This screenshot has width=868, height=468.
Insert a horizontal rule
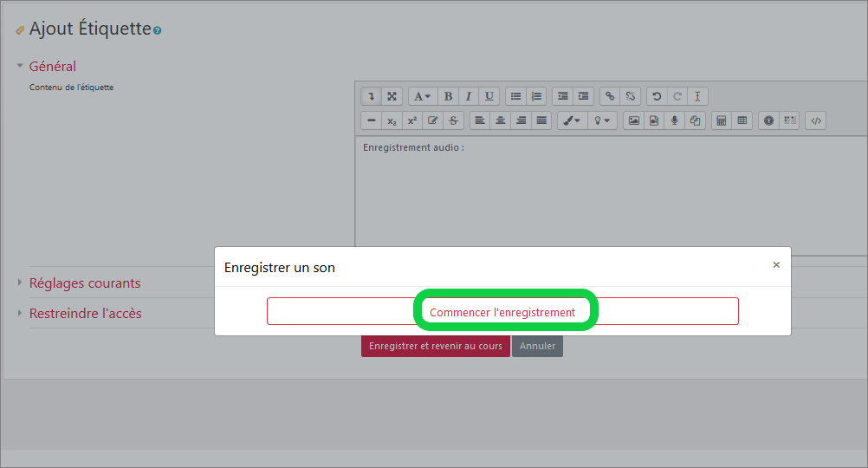click(x=372, y=120)
